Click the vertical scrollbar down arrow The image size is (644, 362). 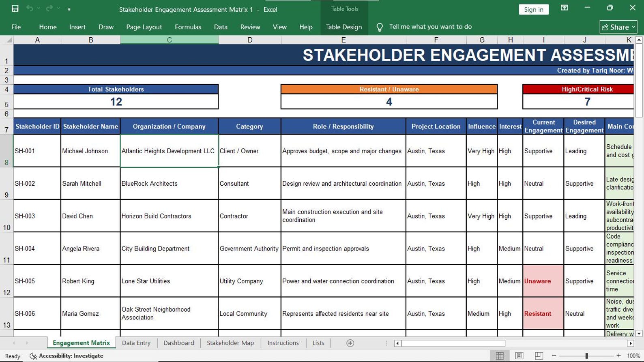pyautogui.click(x=639, y=334)
